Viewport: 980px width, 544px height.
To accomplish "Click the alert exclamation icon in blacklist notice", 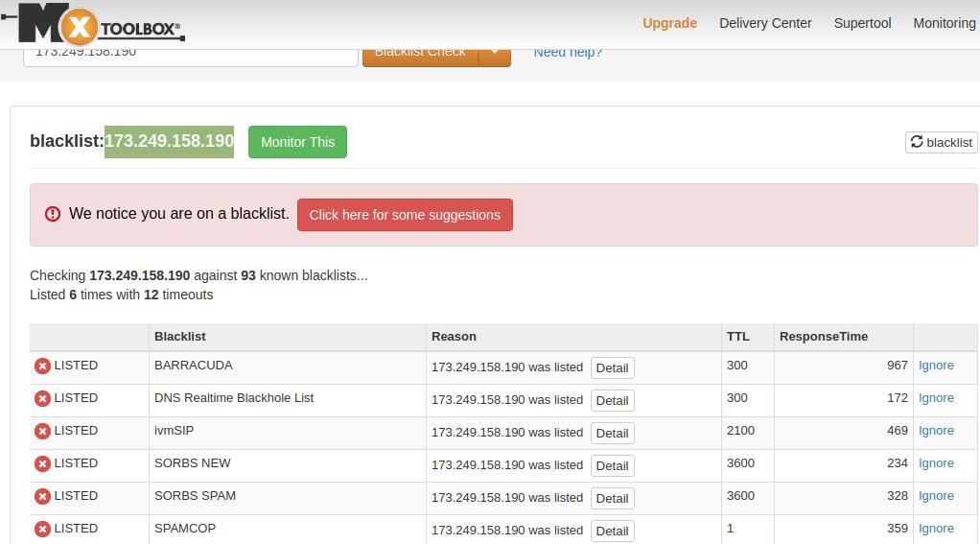I will (x=53, y=214).
